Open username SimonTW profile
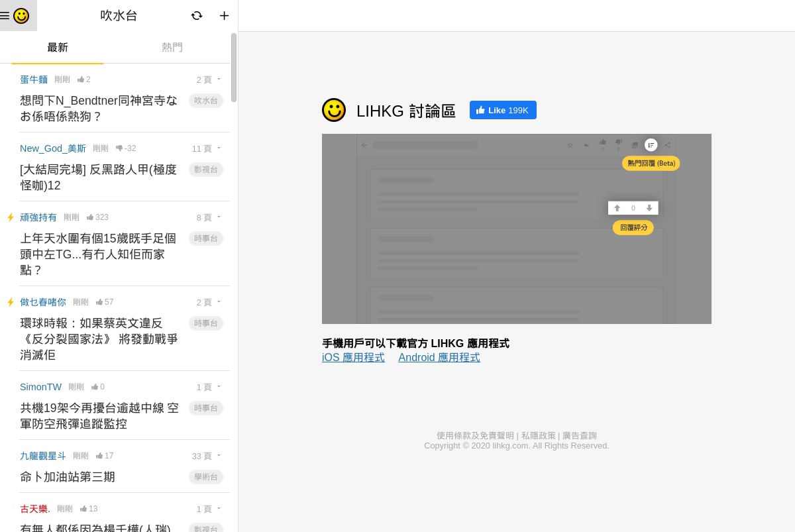The image size is (795, 532). pos(40,387)
